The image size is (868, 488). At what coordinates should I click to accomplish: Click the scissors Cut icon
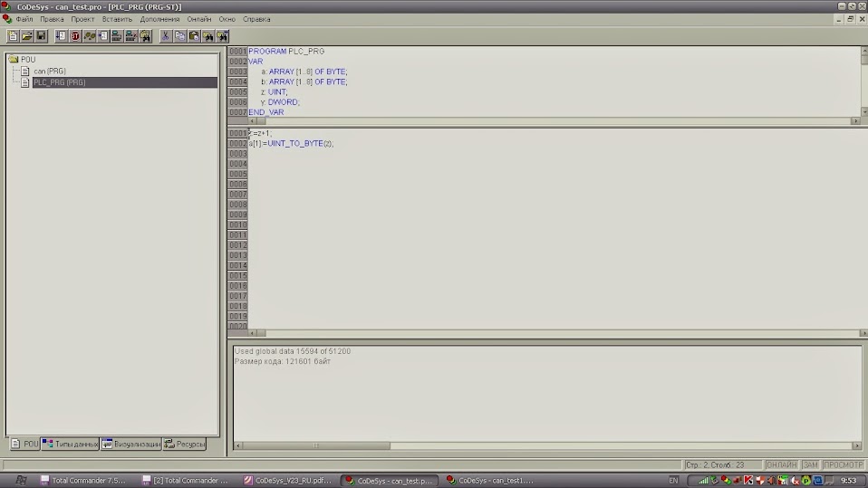(165, 36)
